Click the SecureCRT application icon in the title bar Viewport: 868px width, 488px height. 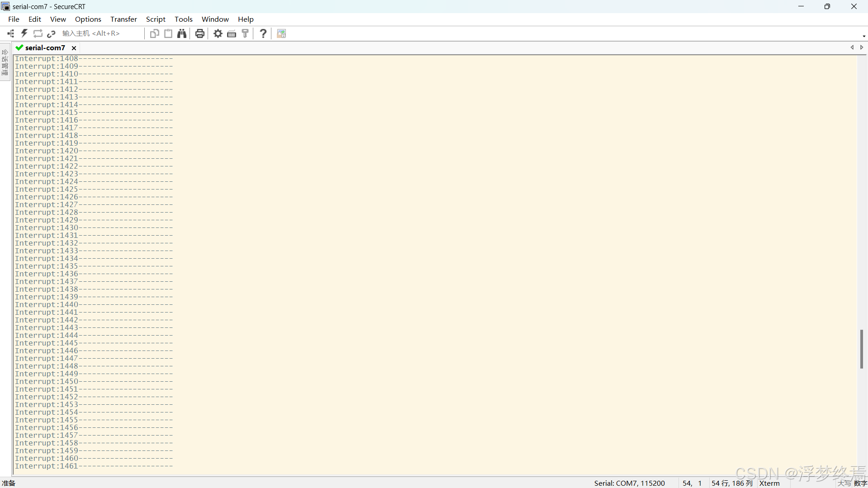point(5,6)
